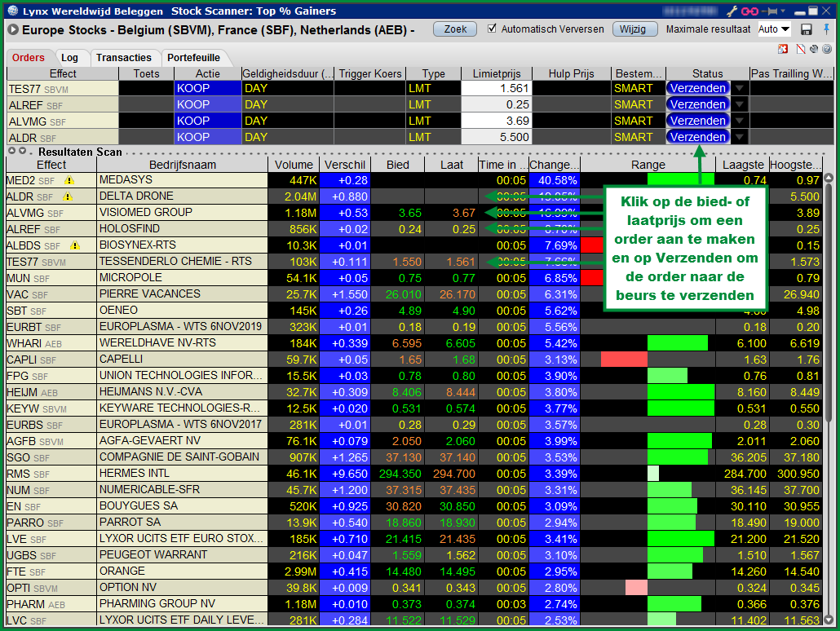The image size is (840, 631).
Task: Click the green range bar for WHARI row
Action: [677, 343]
